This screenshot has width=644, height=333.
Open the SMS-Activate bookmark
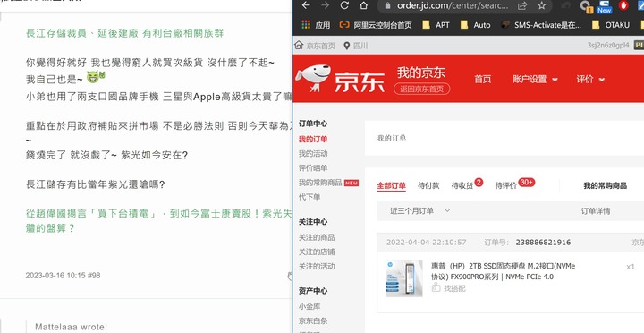(541, 25)
